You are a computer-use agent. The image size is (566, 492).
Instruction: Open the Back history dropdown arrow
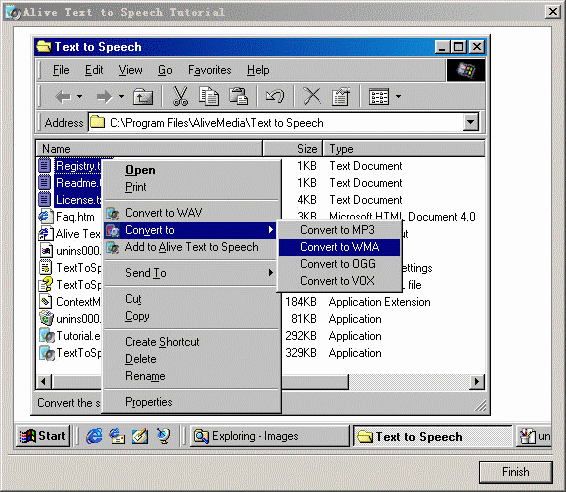click(x=79, y=96)
